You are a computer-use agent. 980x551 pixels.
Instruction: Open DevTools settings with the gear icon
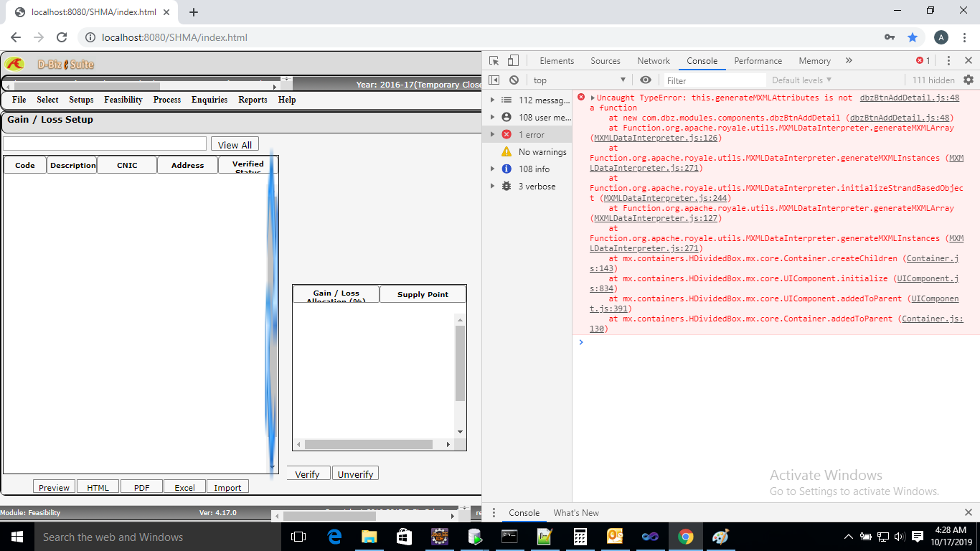click(970, 80)
